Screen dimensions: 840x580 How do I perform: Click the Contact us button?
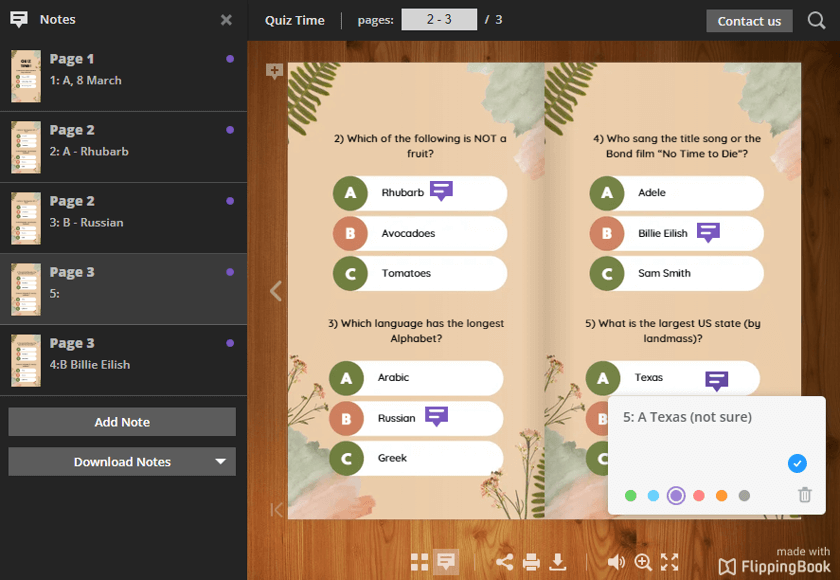(749, 20)
